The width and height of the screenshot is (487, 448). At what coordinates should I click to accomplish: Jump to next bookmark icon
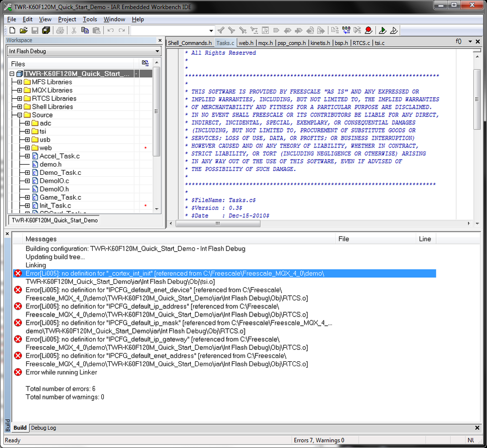pyautogui.click(x=298, y=30)
